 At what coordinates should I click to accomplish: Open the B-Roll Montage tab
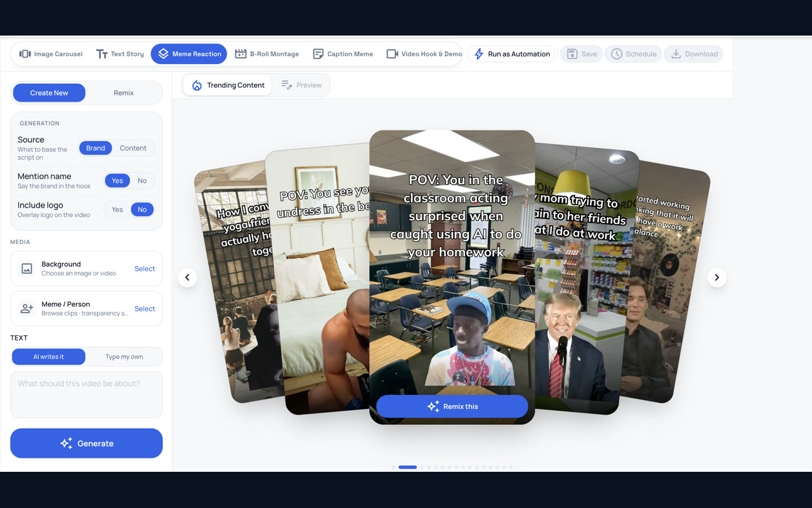point(266,54)
